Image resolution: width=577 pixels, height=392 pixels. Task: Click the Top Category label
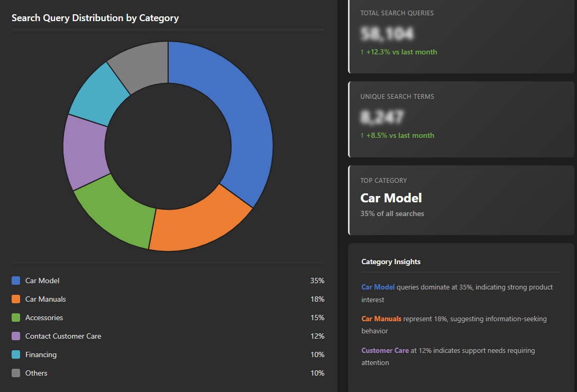(383, 181)
